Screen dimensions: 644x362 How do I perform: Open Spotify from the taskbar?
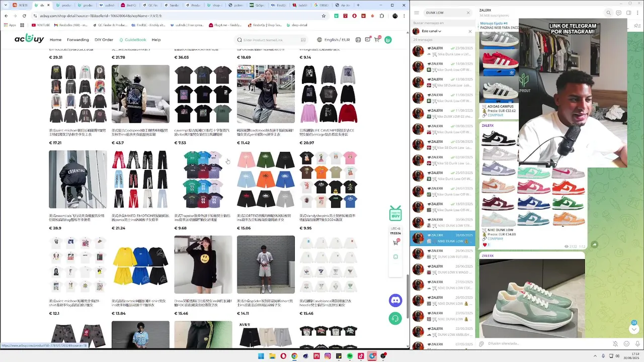pyautogui.click(x=350, y=356)
